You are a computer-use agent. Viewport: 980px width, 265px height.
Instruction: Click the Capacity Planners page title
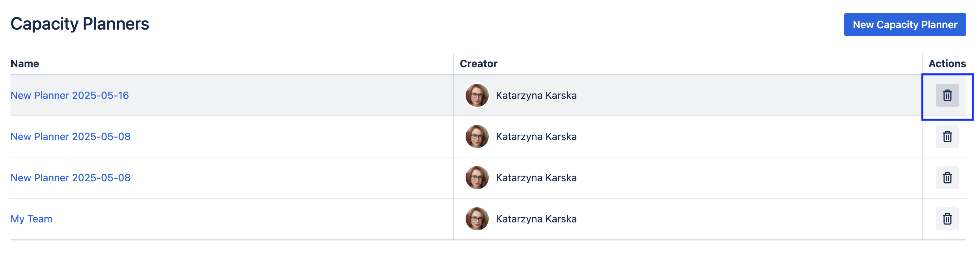coord(79,24)
